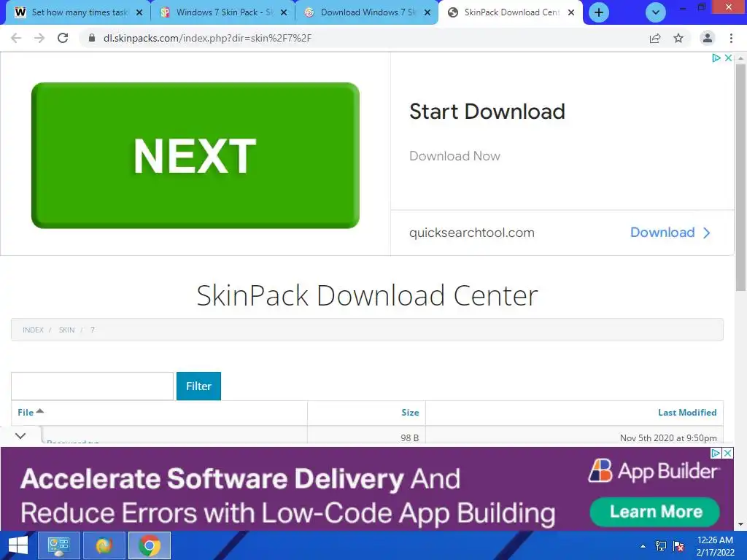Screen dimensions: 747x560
Task: Bookmark this page with the star icon
Action: tap(678, 38)
